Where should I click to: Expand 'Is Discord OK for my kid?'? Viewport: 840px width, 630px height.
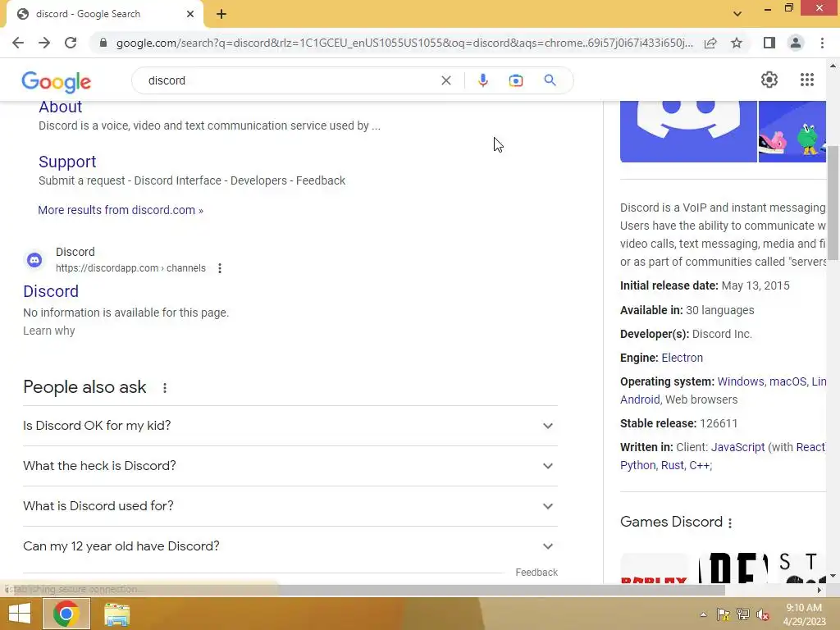pyautogui.click(x=290, y=426)
